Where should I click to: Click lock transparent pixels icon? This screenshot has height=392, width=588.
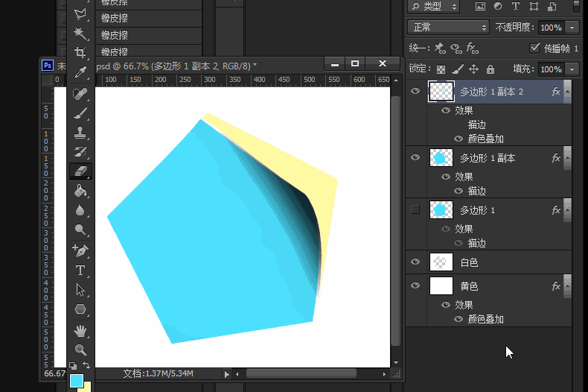pyautogui.click(x=441, y=69)
